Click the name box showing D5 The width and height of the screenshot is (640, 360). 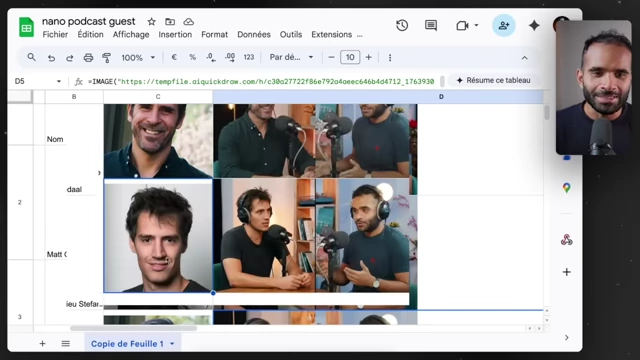20,81
